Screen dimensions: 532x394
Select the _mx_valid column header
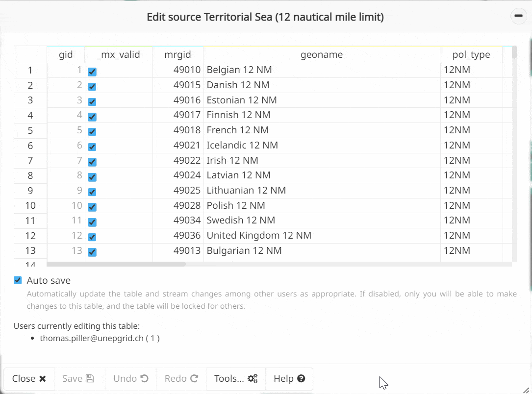coord(118,54)
